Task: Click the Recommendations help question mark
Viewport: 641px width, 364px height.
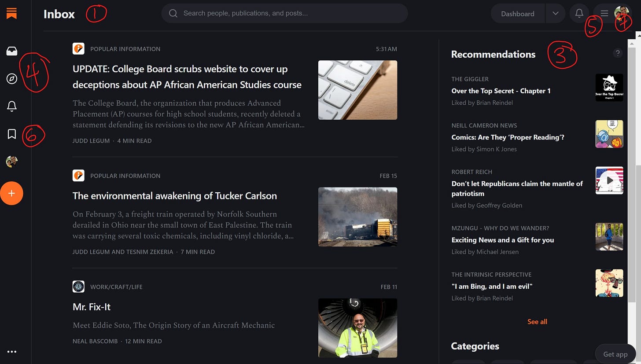Action: coord(618,53)
